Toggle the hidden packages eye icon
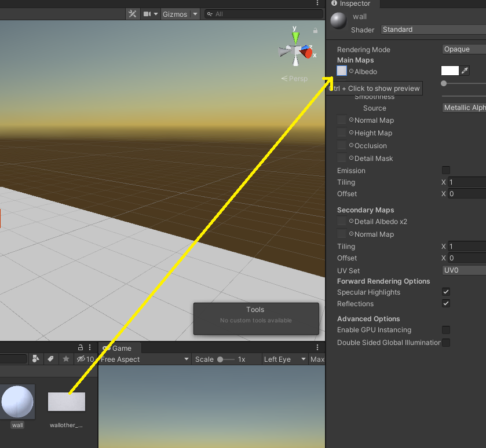This screenshot has height=448, width=486. click(81, 359)
